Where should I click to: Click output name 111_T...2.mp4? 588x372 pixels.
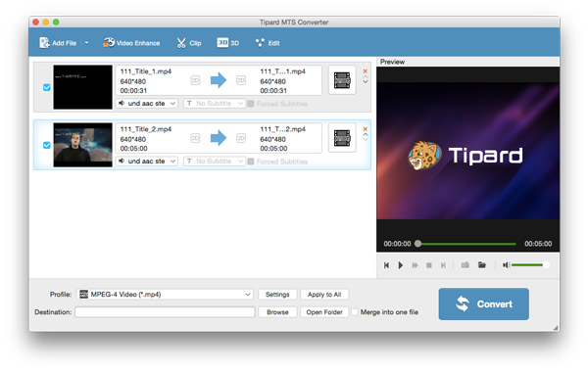283,129
